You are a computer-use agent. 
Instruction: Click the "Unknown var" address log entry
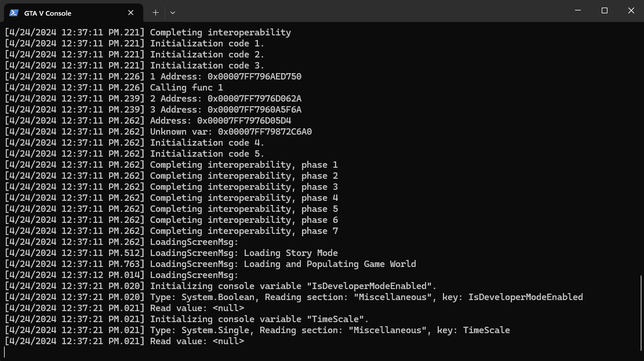[231, 132]
